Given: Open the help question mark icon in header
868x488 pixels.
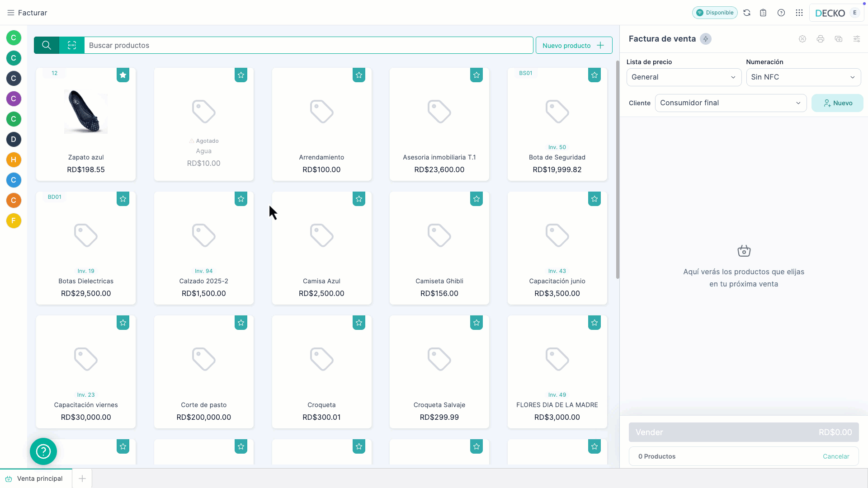Looking at the screenshot, I should pos(781,13).
